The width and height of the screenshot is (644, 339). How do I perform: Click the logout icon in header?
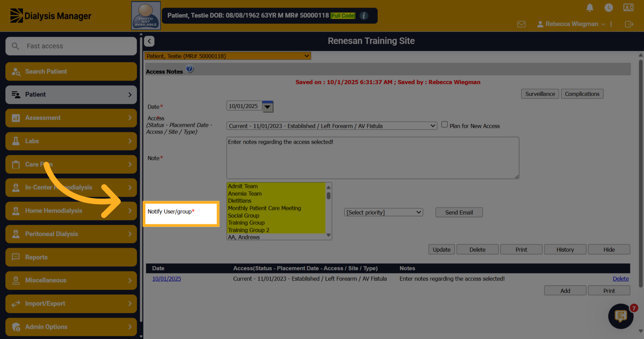click(x=629, y=24)
